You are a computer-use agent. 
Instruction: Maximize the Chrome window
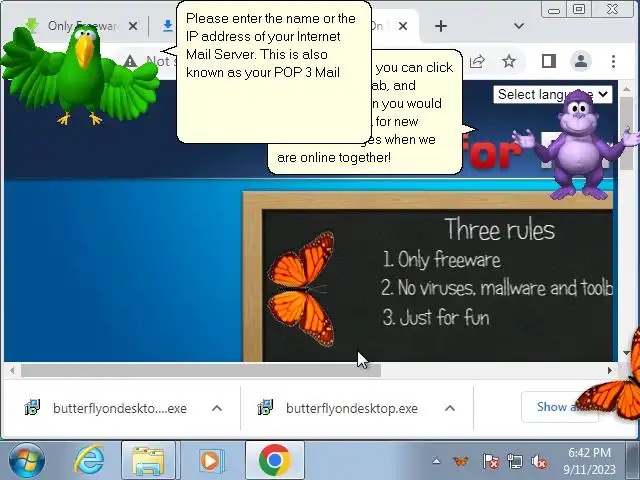coord(578,9)
